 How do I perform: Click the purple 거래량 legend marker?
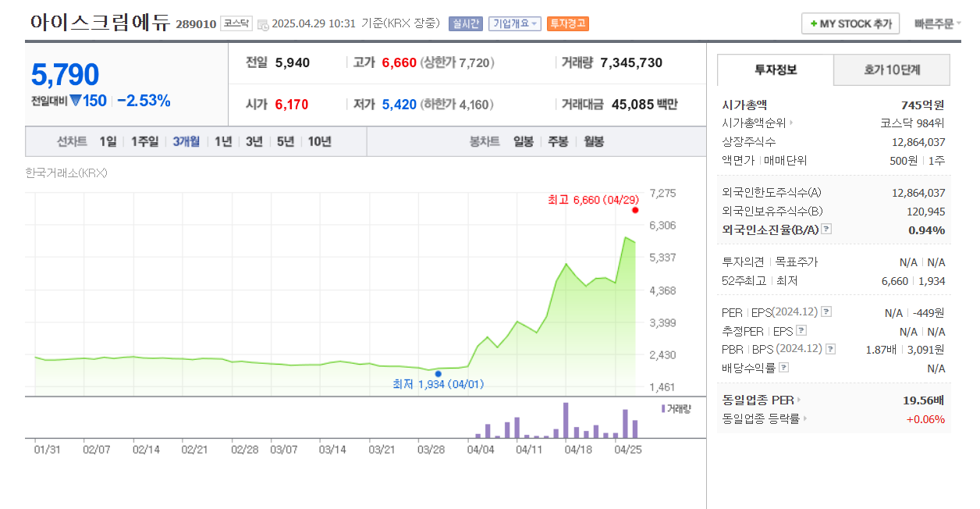[x=663, y=408]
